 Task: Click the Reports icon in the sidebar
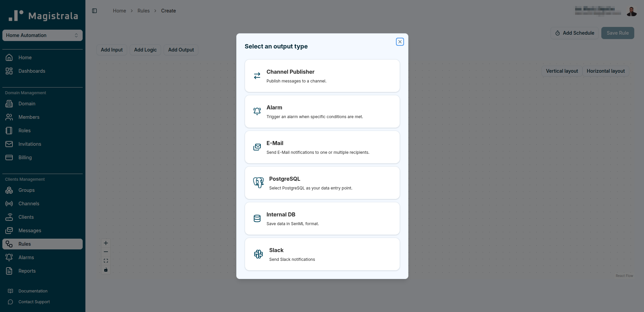pos(9,271)
